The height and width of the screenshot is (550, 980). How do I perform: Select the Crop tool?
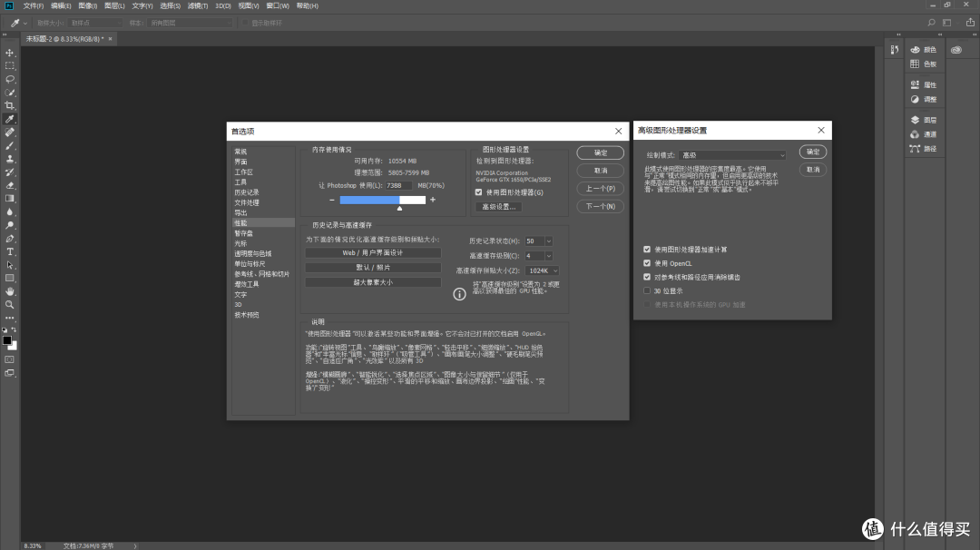(x=9, y=105)
